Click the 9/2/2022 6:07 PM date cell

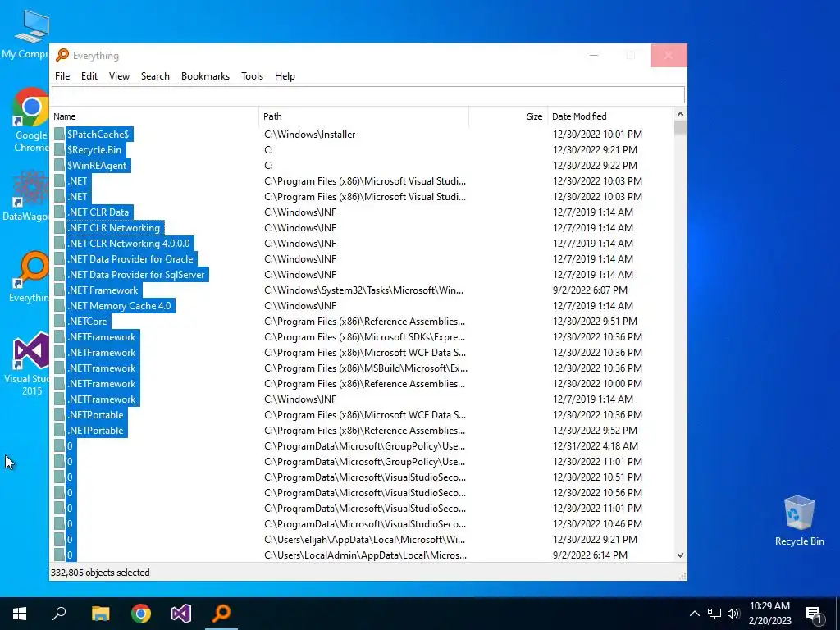tap(590, 290)
